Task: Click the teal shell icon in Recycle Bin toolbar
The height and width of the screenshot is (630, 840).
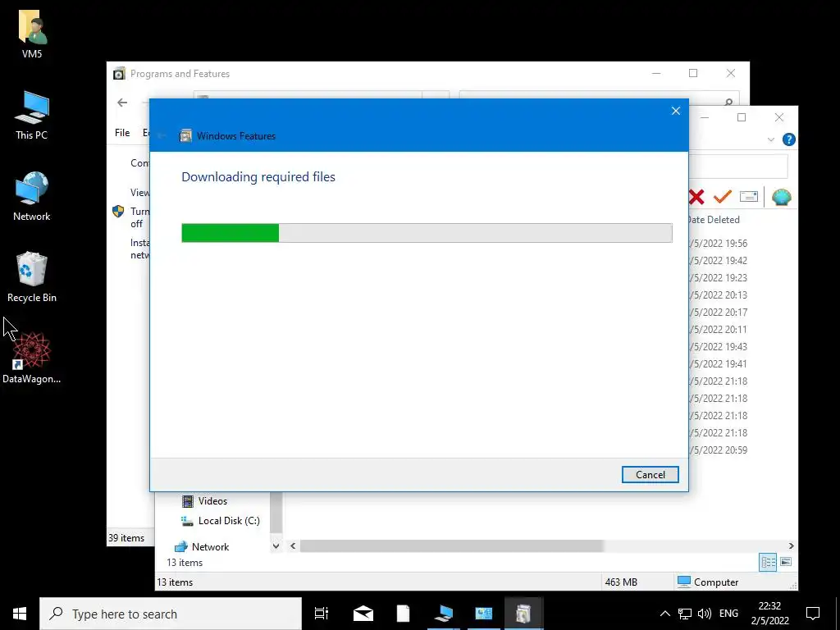Action: [x=781, y=197]
